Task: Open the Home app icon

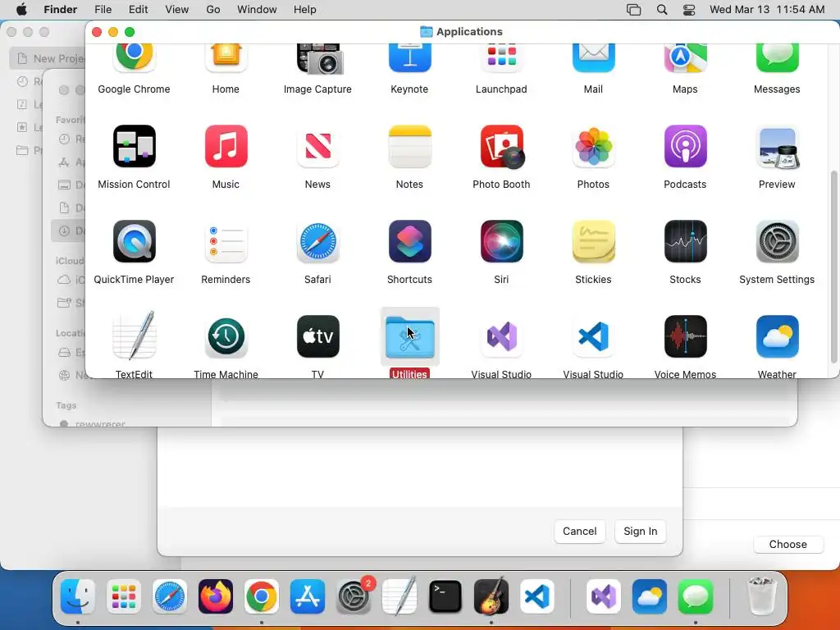Action: click(226, 59)
